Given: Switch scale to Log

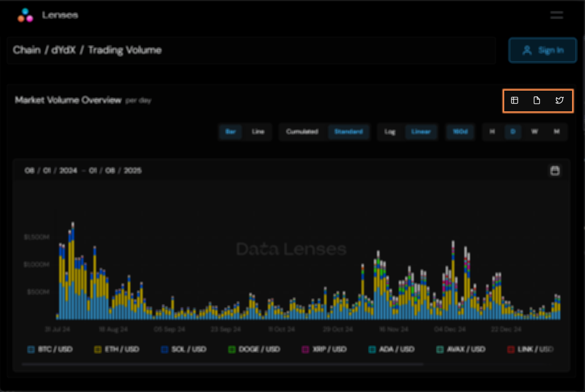Looking at the screenshot, I should (x=390, y=132).
